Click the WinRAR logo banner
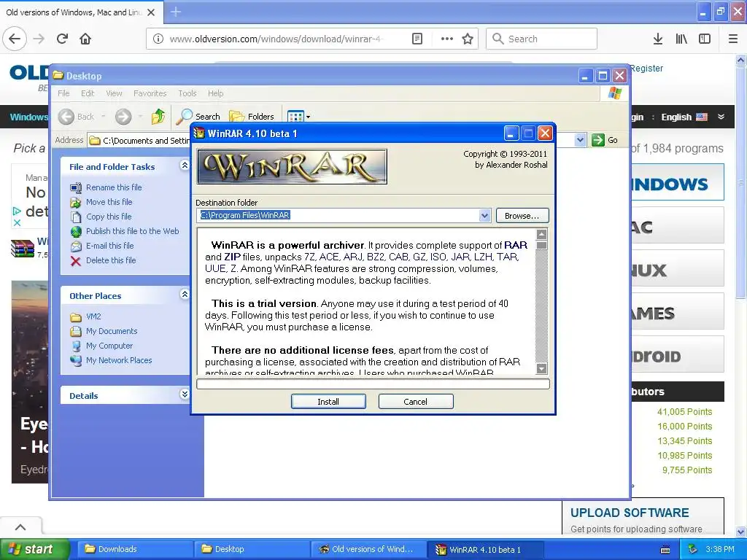The height and width of the screenshot is (560, 747). [x=292, y=166]
